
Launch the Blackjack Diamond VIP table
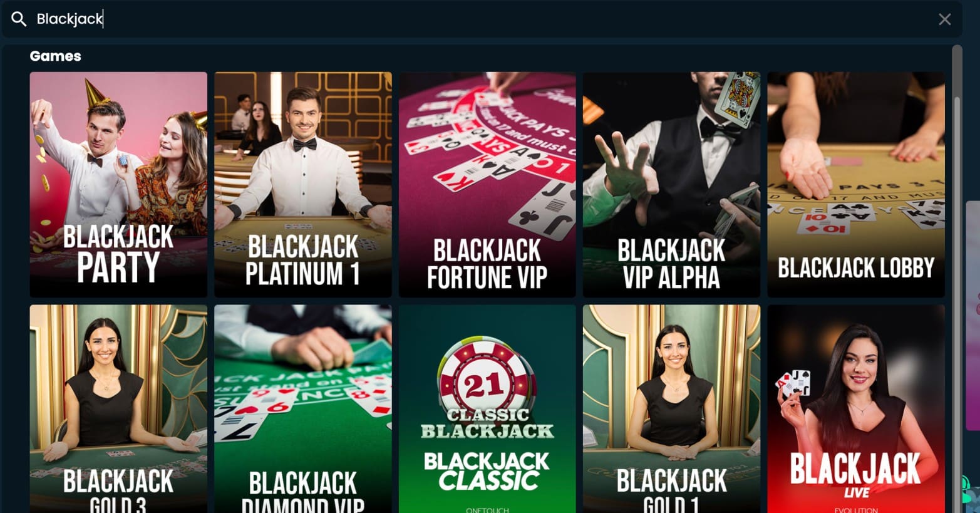pos(303,409)
